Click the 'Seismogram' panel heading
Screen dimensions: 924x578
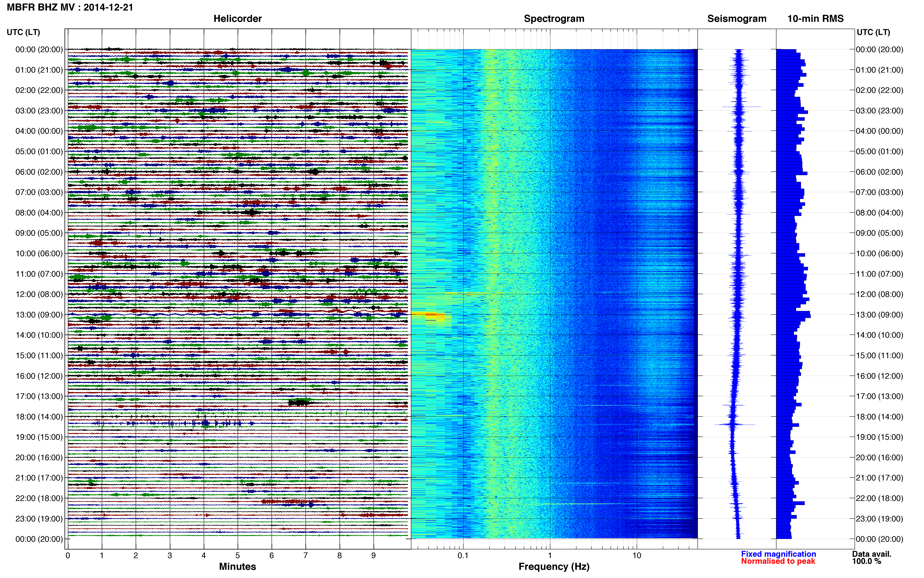(737, 19)
